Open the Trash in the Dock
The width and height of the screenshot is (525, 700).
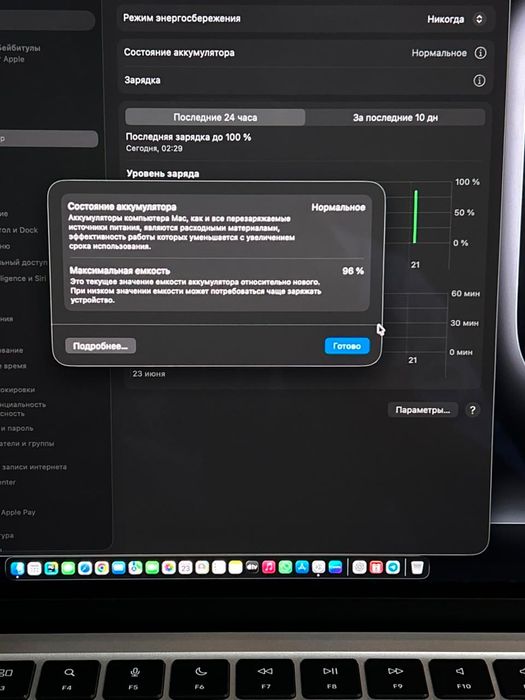point(417,567)
